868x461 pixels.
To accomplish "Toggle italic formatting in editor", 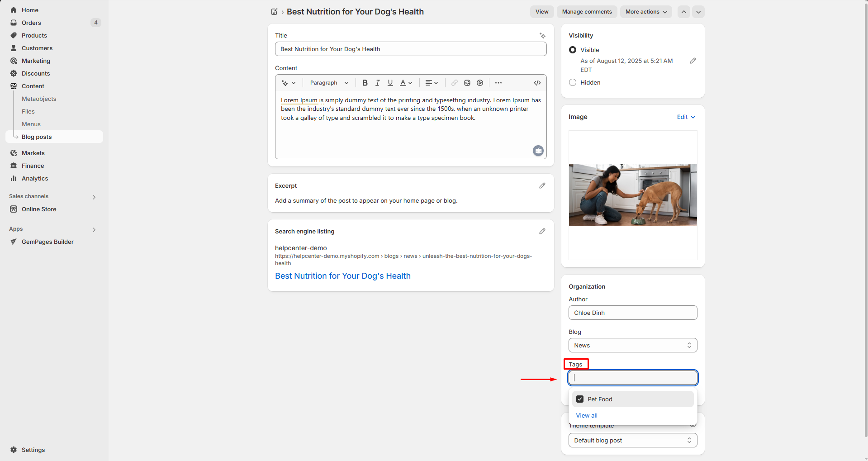I will pos(377,83).
